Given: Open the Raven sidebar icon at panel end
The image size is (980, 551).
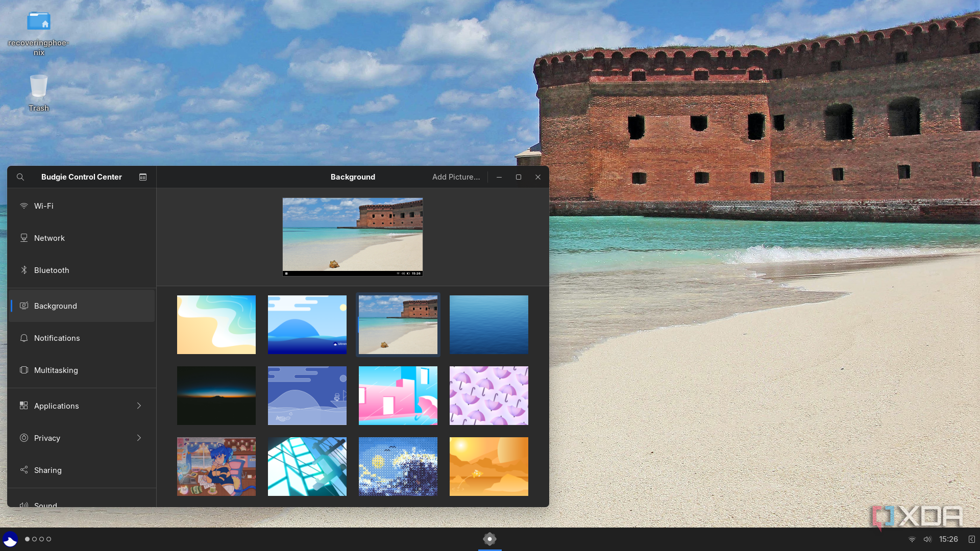Looking at the screenshot, I should (972, 539).
